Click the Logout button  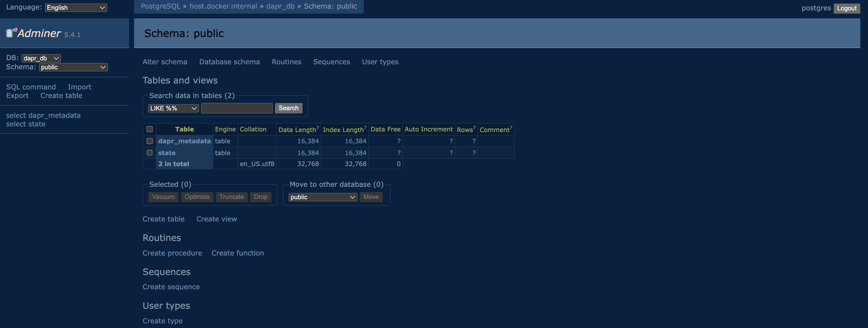click(846, 8)
